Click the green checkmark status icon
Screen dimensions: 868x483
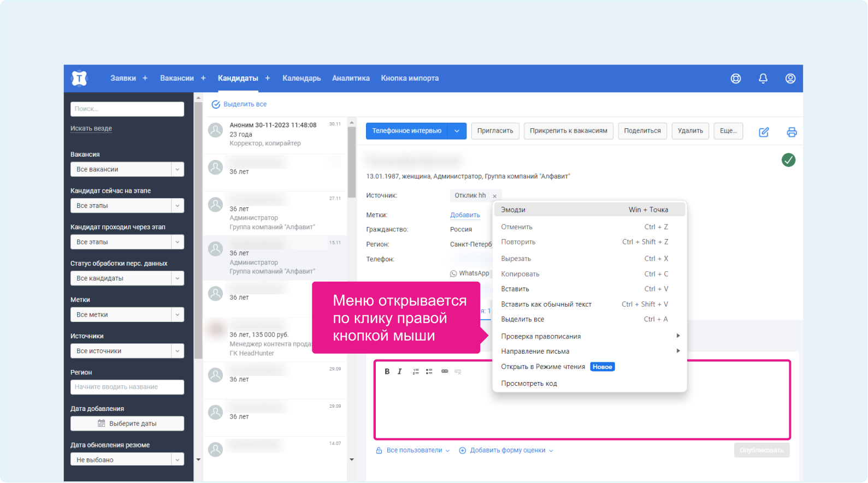(x=788, y=160)
